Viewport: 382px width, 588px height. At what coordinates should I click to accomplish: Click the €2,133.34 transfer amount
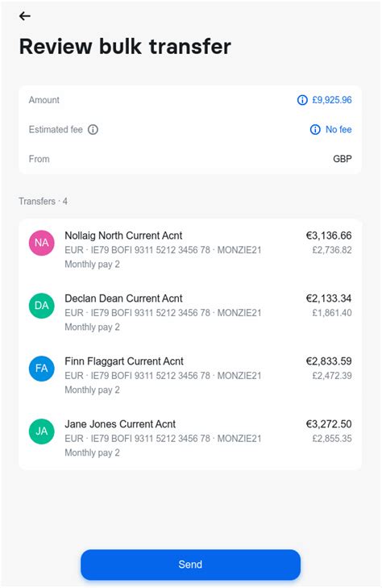[329, 298]
